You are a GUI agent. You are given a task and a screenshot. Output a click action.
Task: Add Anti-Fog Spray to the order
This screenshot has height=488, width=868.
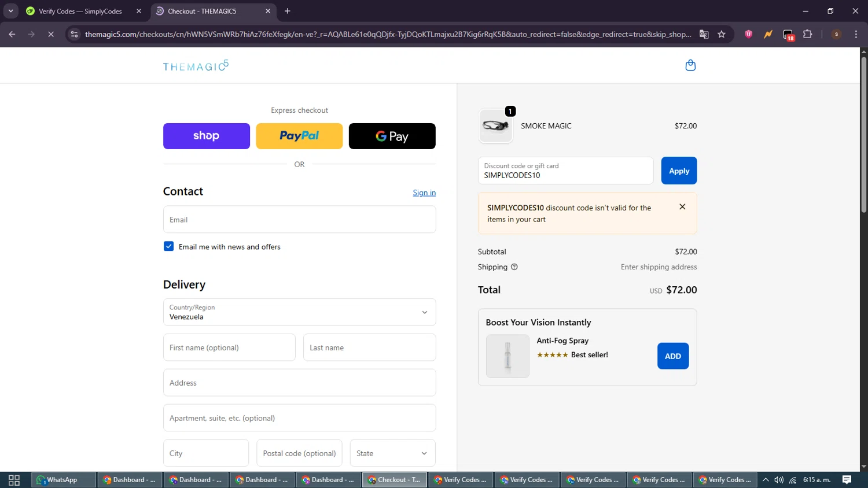(673, 356)
